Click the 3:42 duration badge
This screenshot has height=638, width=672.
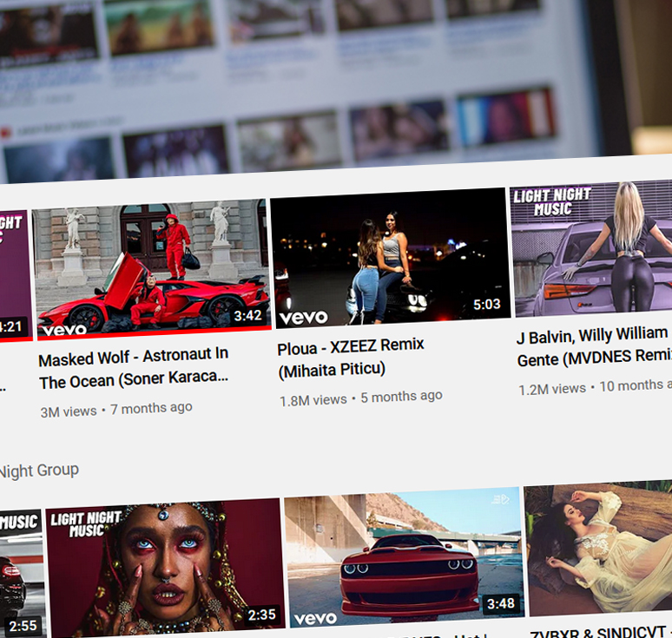pos(247,316)
